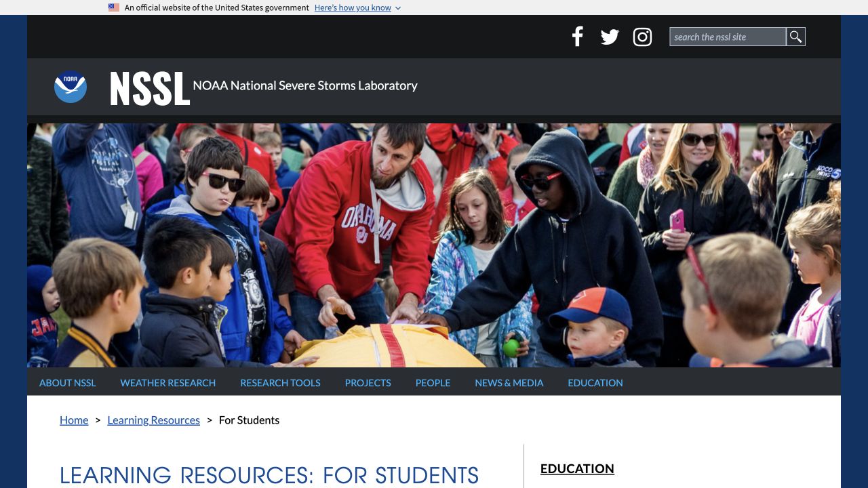Click "NOAA National Severe Storms Laboratory" text
Image resolution: width=868 pixels, height=488 pixels.
(305, 85)
